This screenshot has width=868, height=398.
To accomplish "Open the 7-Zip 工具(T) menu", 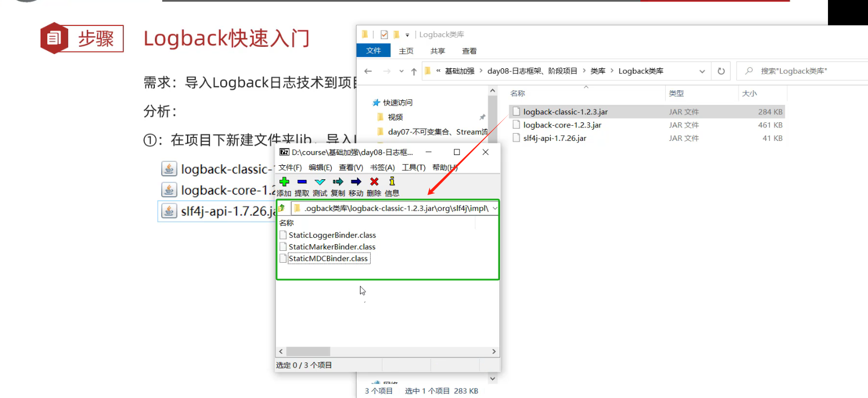I will (414, 167).
